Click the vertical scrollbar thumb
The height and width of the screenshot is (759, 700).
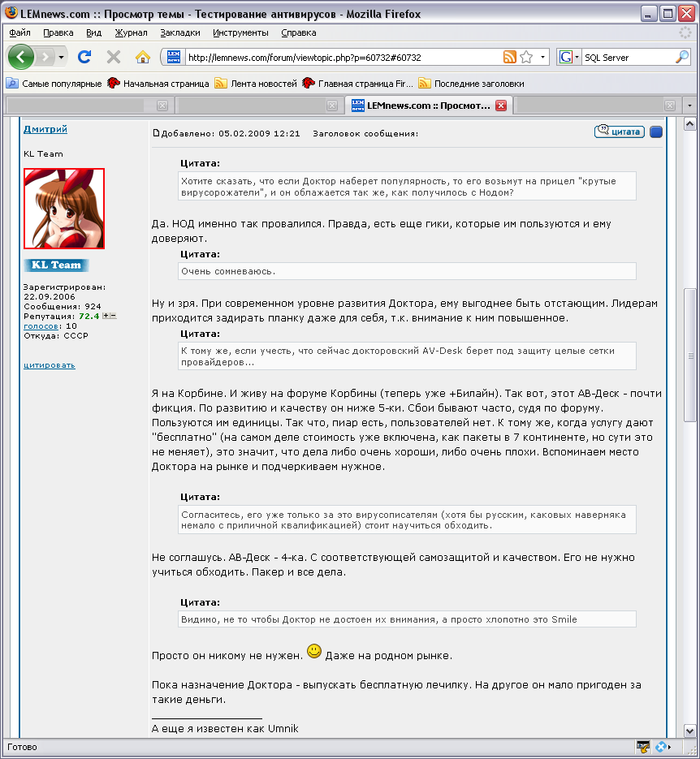(689, 356)
